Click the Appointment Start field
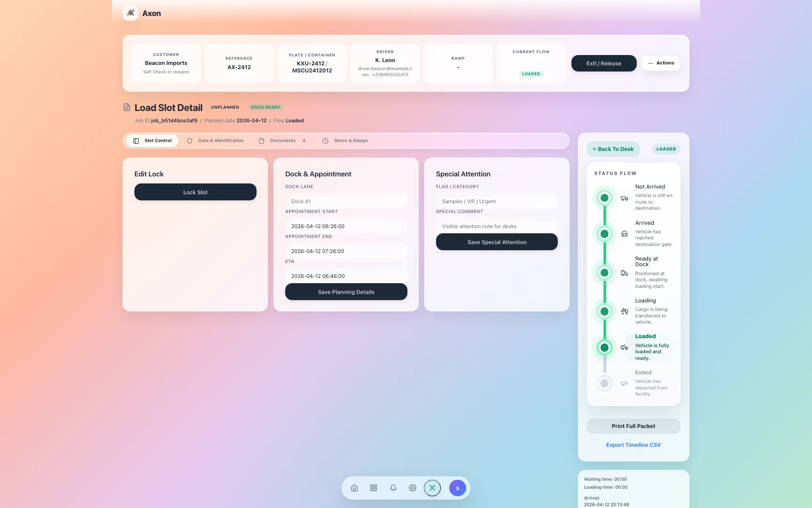The image size is (812, 508). (346, 226)
